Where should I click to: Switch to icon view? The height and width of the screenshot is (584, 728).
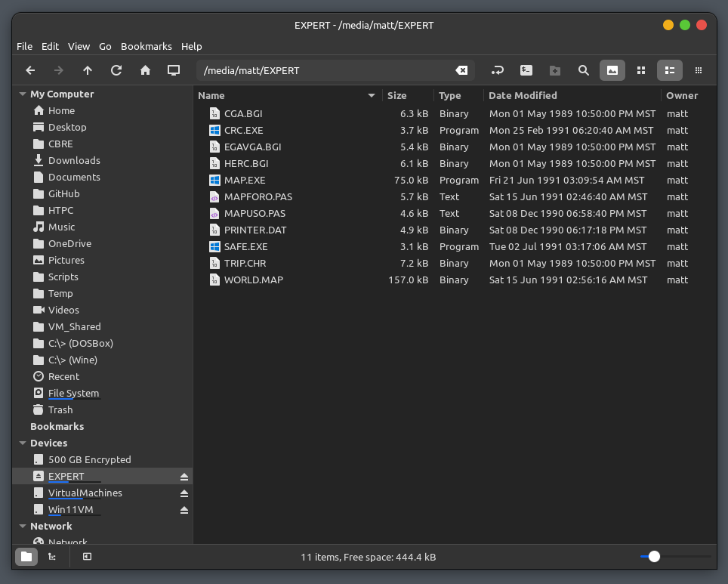[641, 70]
